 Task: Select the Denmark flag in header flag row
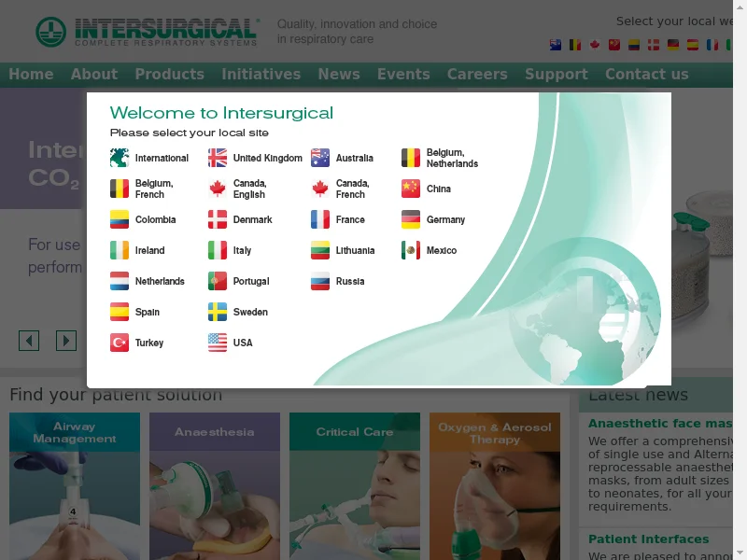pos(653,45)
